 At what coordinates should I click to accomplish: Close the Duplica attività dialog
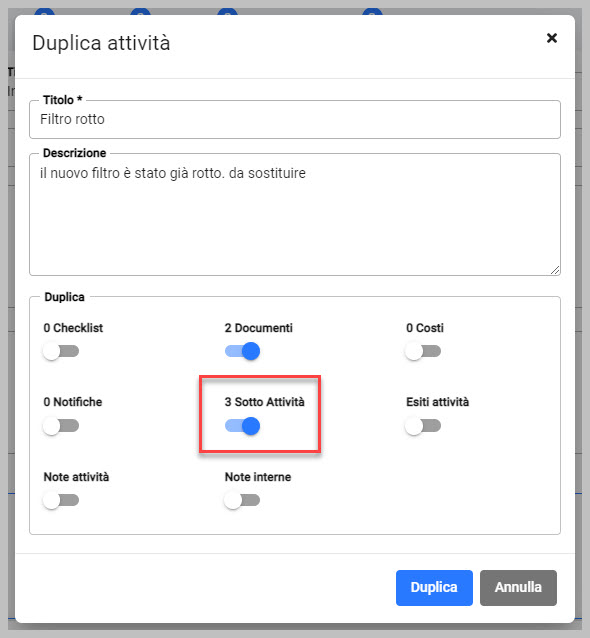pos(552,38)
